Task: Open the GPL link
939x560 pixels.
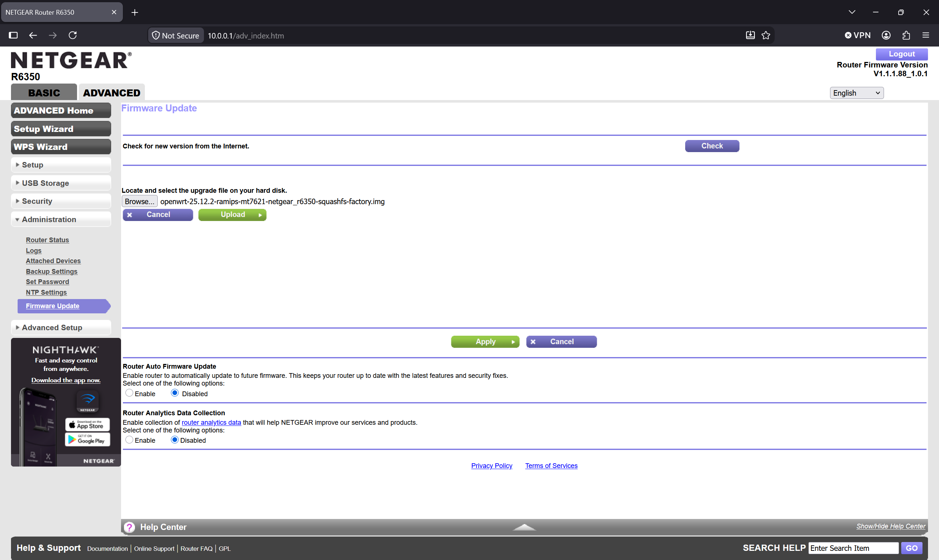Action: [224, 549]
